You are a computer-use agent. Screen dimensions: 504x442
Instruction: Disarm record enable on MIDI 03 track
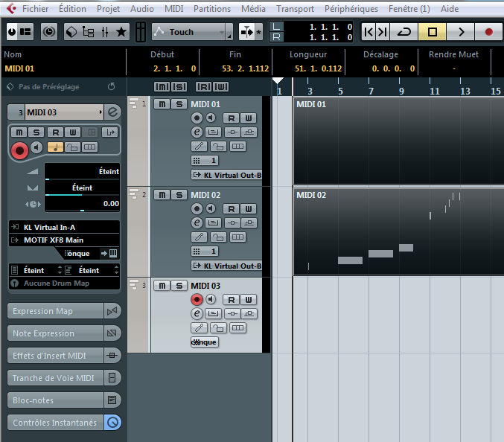(x=197, y=299)
